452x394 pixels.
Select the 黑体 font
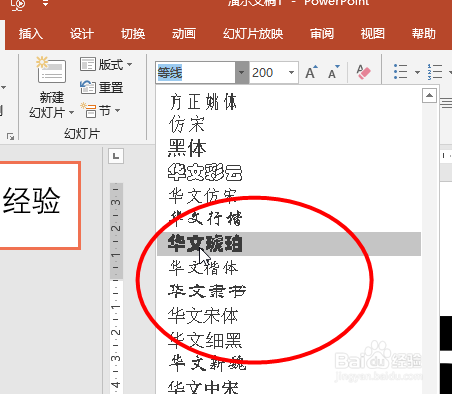point(289,148)
